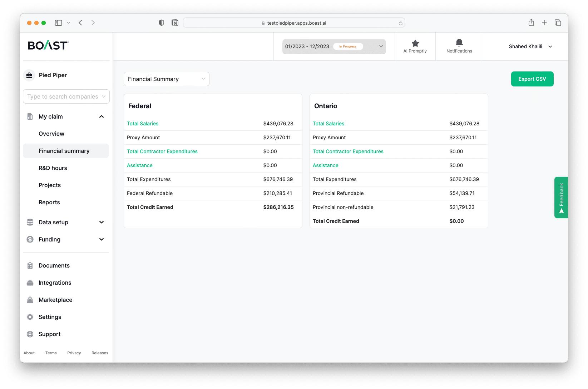Open the Shahed Khalili user menu

530,46
